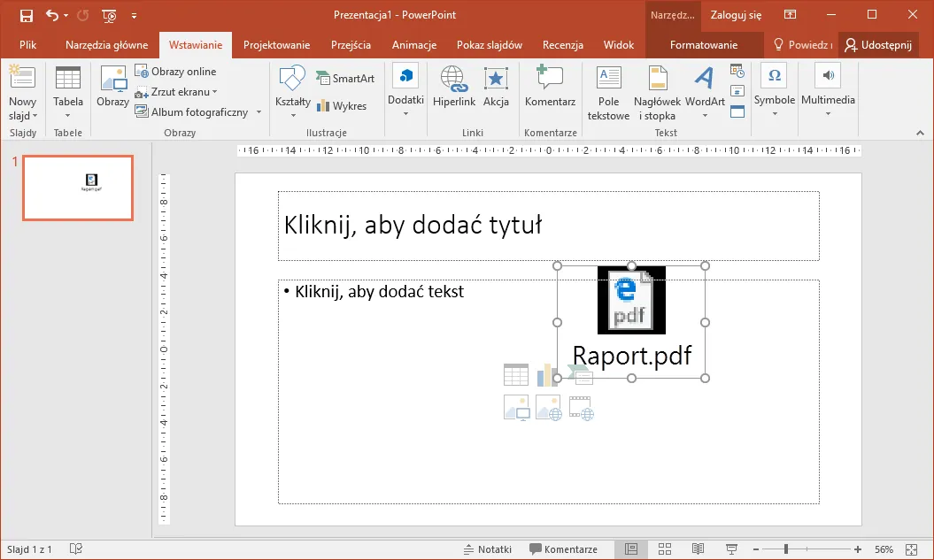934x560 pixels.
Task: Open the undo history dropdown arrow
Action: [66, 15]
